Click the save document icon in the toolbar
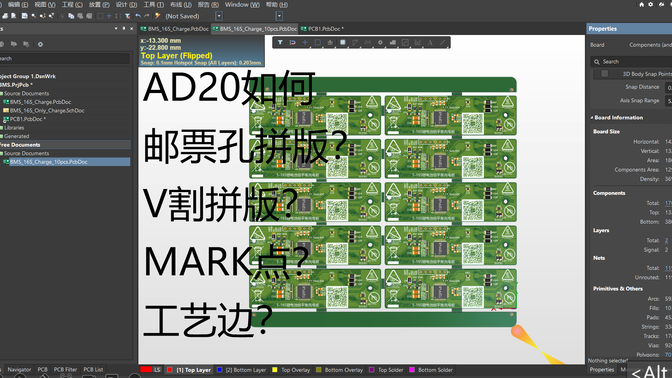672x378 pixels. 24,16
